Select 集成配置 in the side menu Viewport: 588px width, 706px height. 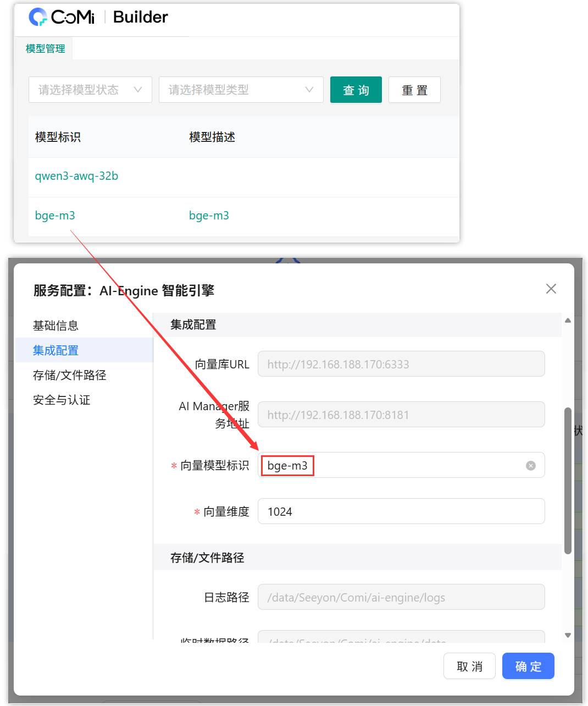click(56, 350)
